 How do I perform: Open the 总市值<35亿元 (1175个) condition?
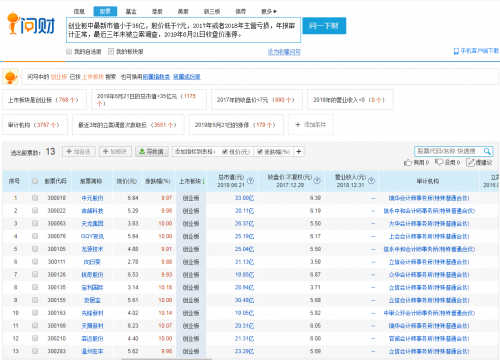click(x=149, y=100)
